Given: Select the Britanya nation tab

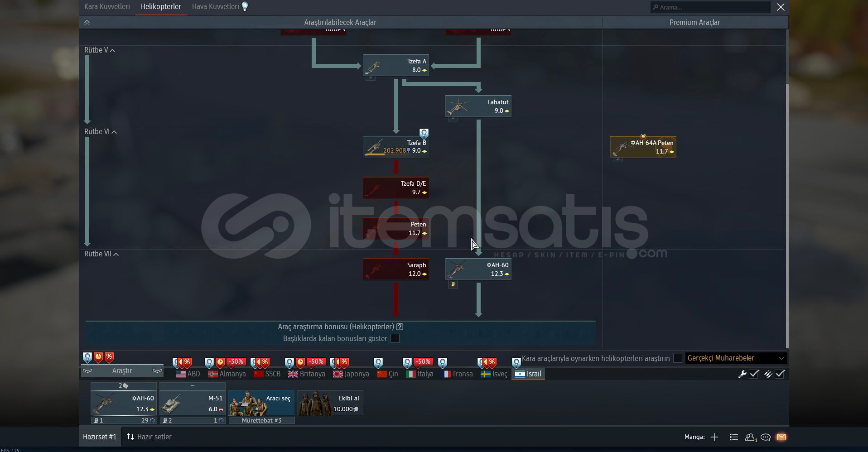Looking at the screenshot, I should pyautogui.click(x=307, y=374).
